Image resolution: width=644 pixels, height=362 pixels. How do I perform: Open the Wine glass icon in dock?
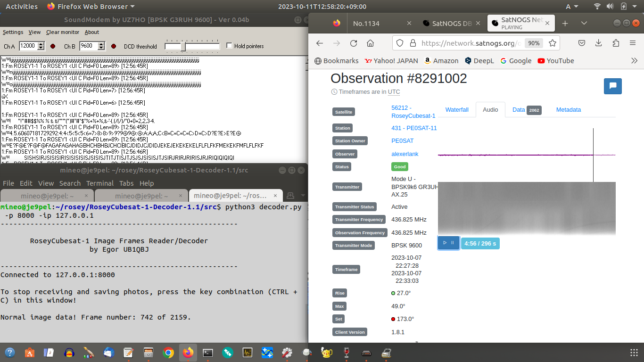347,353
